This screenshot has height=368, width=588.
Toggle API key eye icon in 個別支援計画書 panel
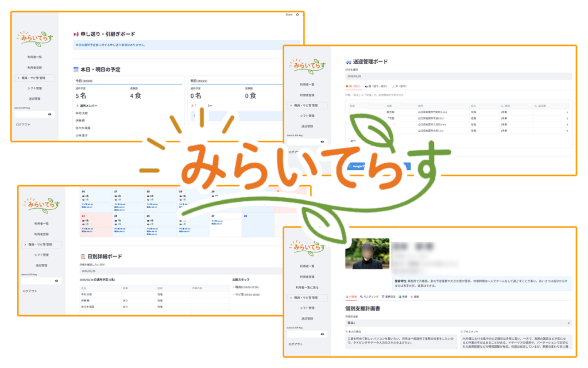point(322,334)
